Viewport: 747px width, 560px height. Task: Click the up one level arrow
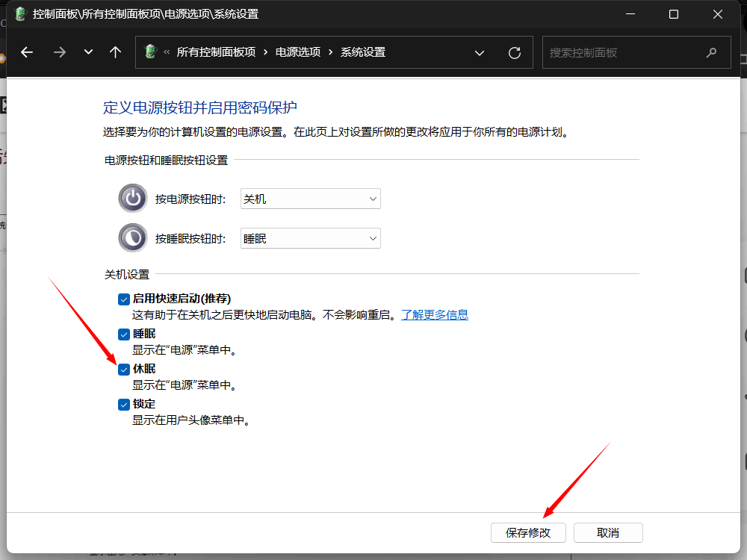pyautogui.click(x=115, y=52)
